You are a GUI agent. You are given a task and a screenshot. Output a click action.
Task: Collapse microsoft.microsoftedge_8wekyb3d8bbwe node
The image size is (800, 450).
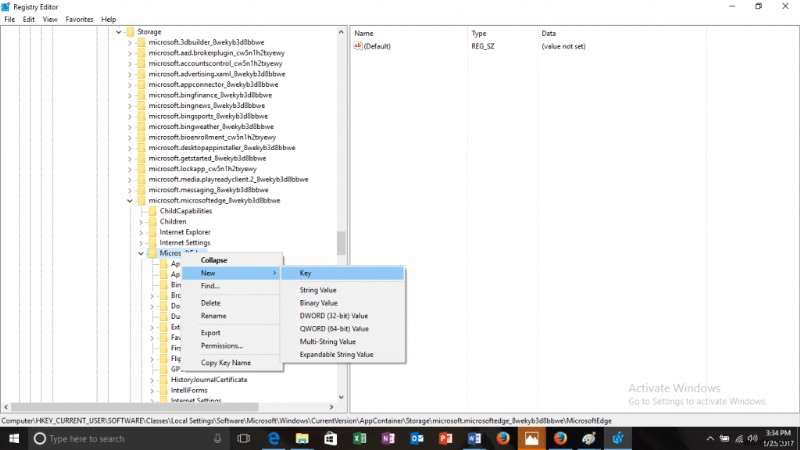point(130,201)
